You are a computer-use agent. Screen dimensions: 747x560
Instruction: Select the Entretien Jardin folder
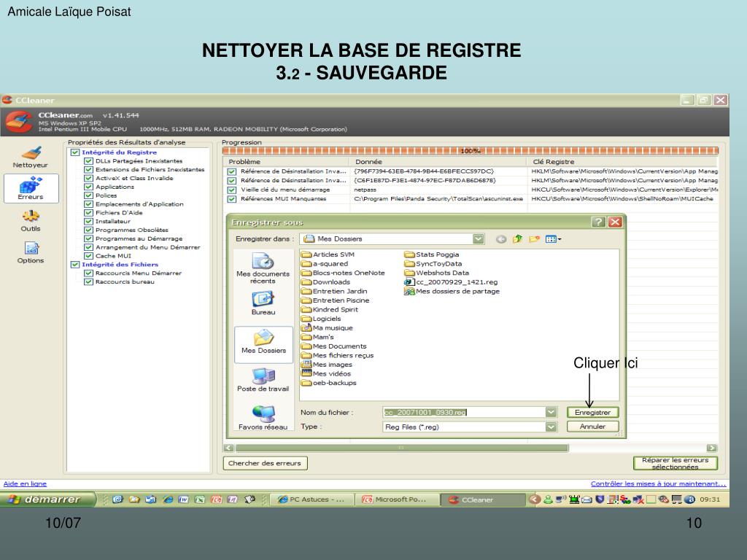tap(334, 291)
